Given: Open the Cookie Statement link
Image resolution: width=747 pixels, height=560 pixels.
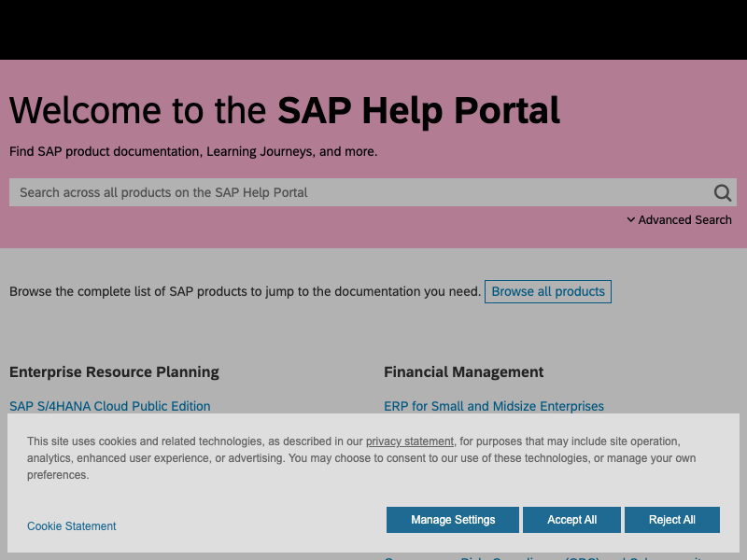Looking at the screenshot, I should (72, 526).
